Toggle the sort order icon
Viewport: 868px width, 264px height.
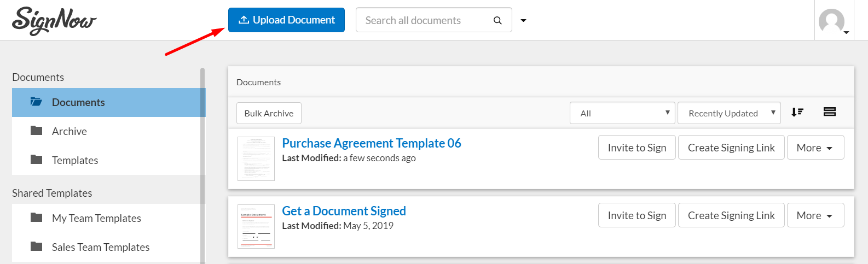coord(797,112)
